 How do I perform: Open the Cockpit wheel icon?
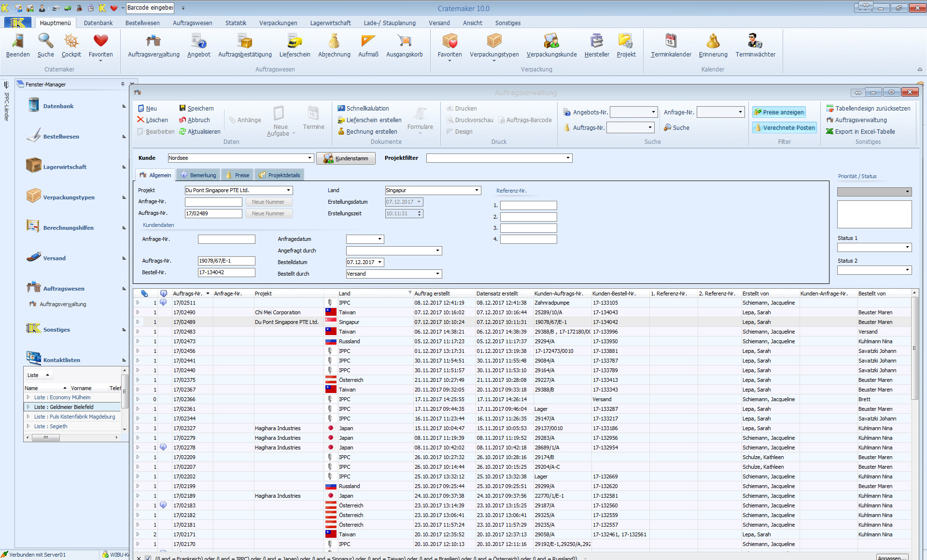coord(71,45)
